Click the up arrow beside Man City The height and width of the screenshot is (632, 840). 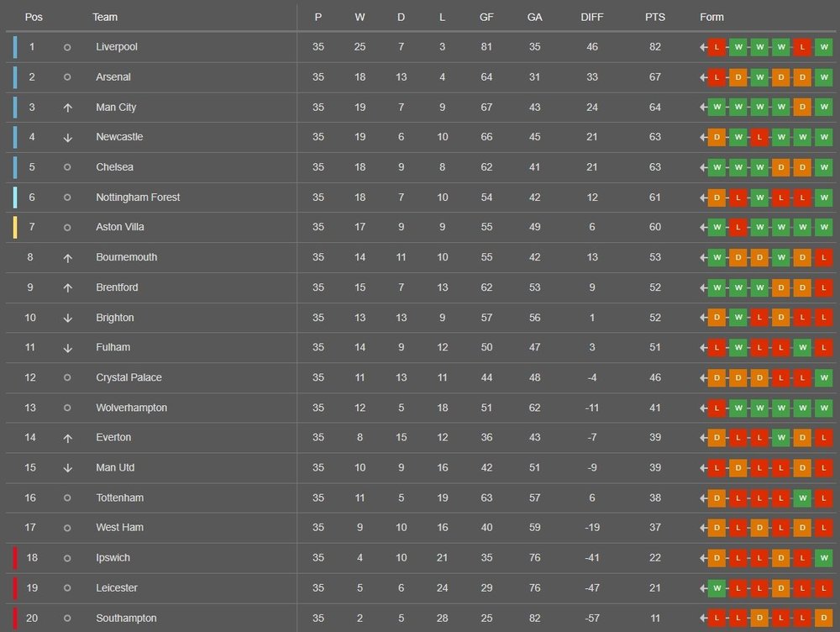click(x=67, y=108)
